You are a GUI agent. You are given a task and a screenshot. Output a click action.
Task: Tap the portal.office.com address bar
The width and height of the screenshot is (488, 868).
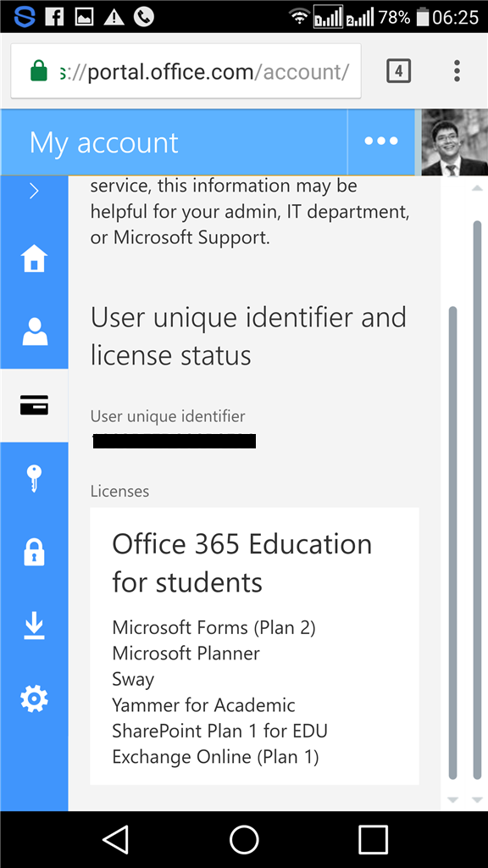coord(195,71)
